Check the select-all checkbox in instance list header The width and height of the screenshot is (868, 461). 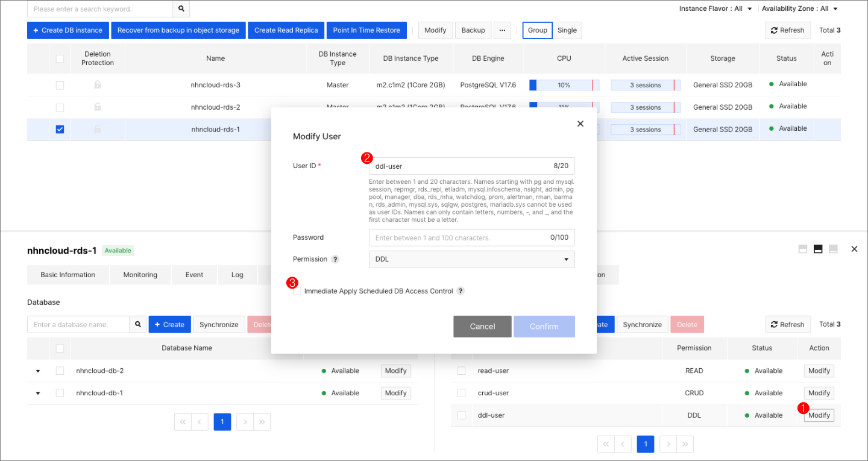(60, 58)
